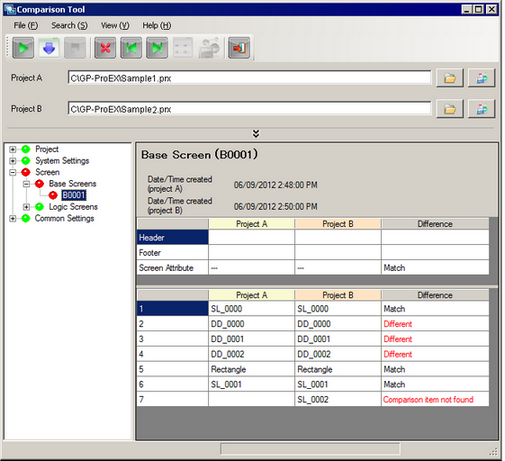Screen dimensions: 505x461
Task: Expand the System Settings tree node
Action: [12, 161]
